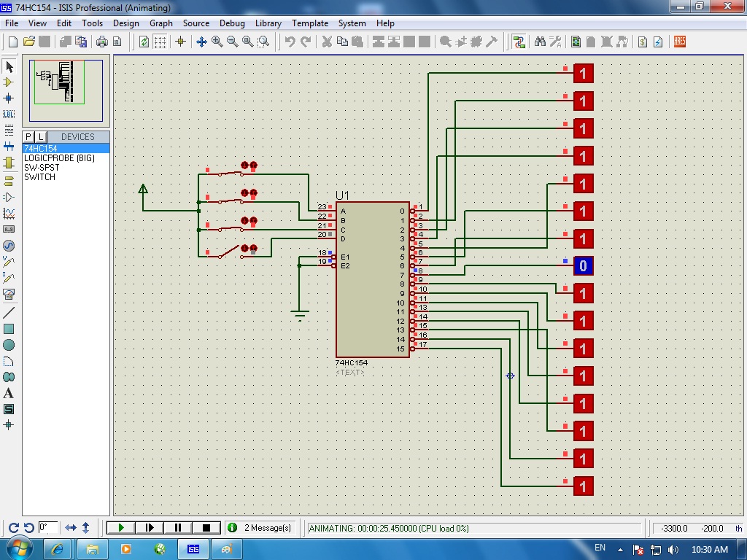Stop the simulation with the stop button
The image size is (747, 560).
click(x=206, y=528)
